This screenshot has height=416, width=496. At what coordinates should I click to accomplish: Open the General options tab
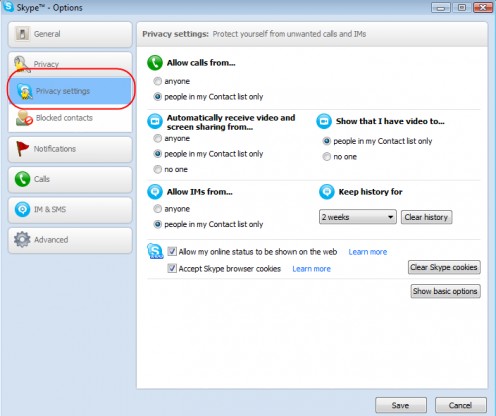tap(70, 34)
